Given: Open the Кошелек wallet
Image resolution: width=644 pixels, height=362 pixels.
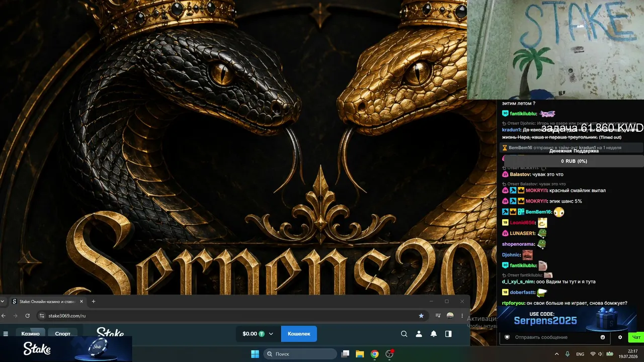Looking at the screenshot, I should click(299, 334).
